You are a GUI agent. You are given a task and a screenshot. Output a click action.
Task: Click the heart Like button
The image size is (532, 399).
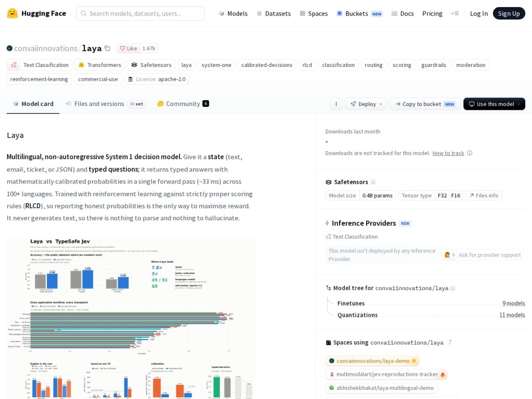point(129,48)
